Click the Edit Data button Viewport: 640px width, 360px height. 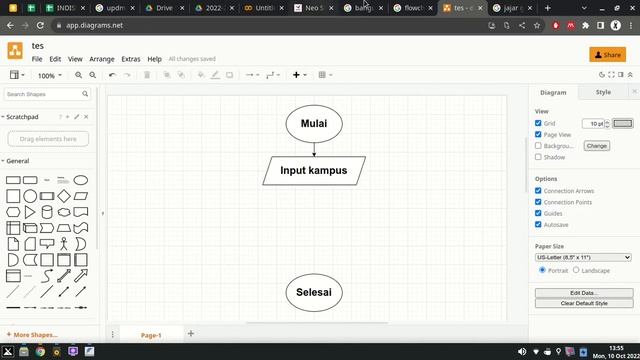(x=584, y=293)
